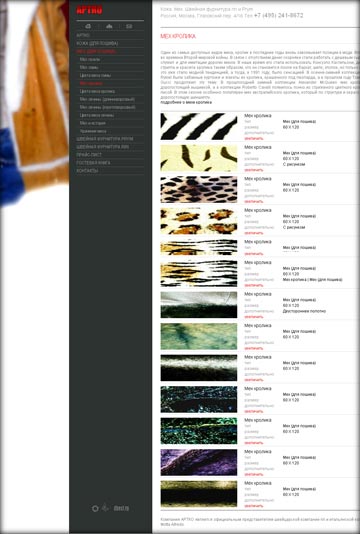Image resolution: width=360 pixels, height=534 pixels.
Task: Click the red APTKO logo
Action: [x=89, y=11]
